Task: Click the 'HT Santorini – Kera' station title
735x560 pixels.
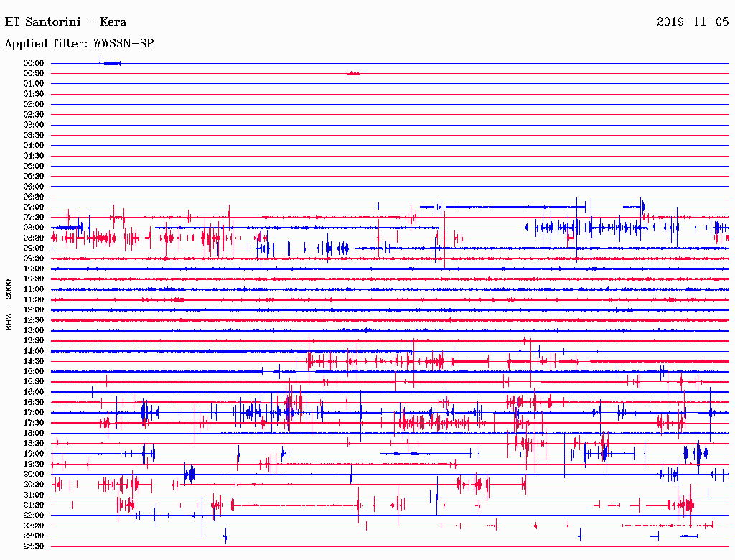Action: (65, 22)
